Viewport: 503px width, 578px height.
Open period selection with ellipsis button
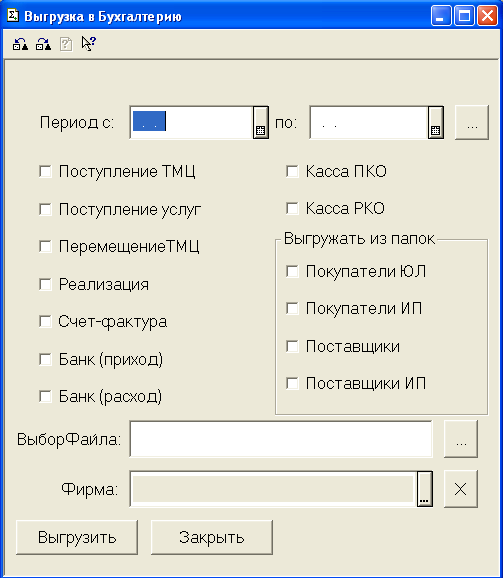[472, 122]
